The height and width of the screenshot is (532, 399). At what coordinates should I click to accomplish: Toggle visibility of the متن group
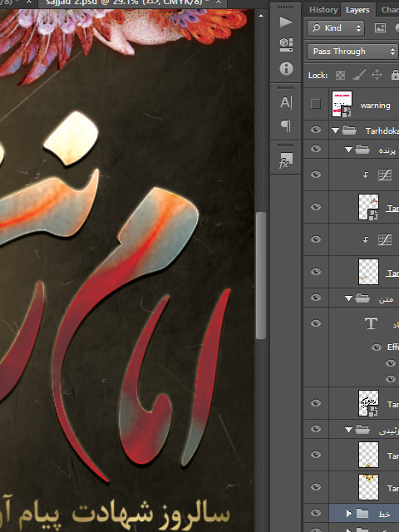[x=316, y=298]
